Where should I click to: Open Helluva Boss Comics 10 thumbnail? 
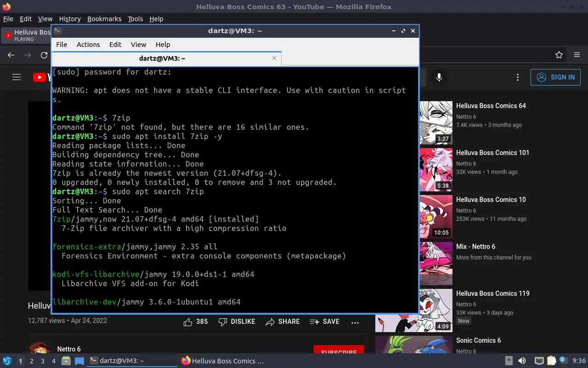pyautogui.click(x=436, y=217)
